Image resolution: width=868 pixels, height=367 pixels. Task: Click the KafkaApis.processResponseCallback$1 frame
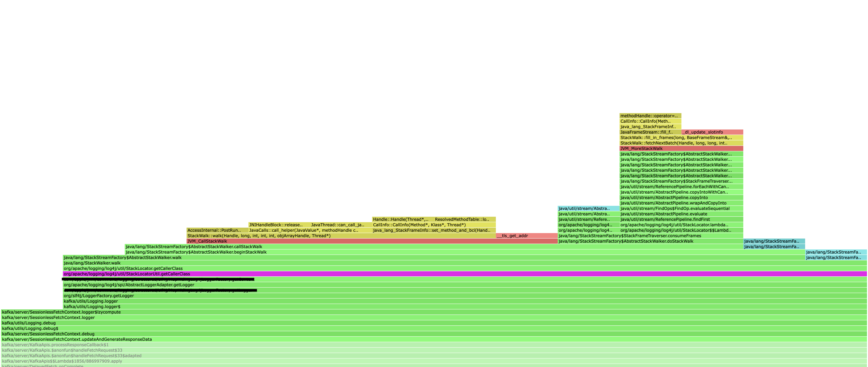[434, 345]
